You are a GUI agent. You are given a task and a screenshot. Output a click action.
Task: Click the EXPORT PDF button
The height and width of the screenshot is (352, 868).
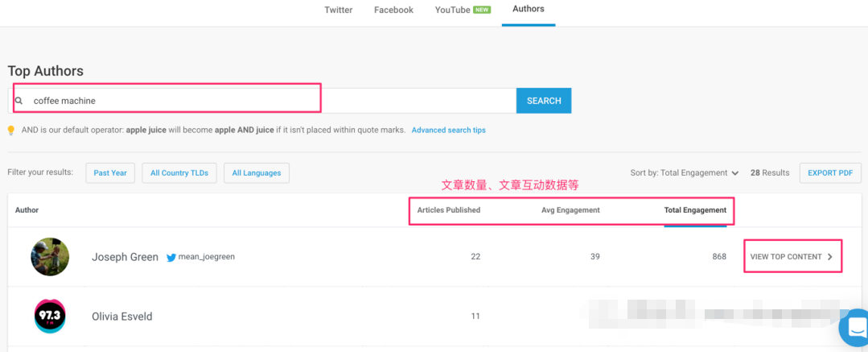829,173
